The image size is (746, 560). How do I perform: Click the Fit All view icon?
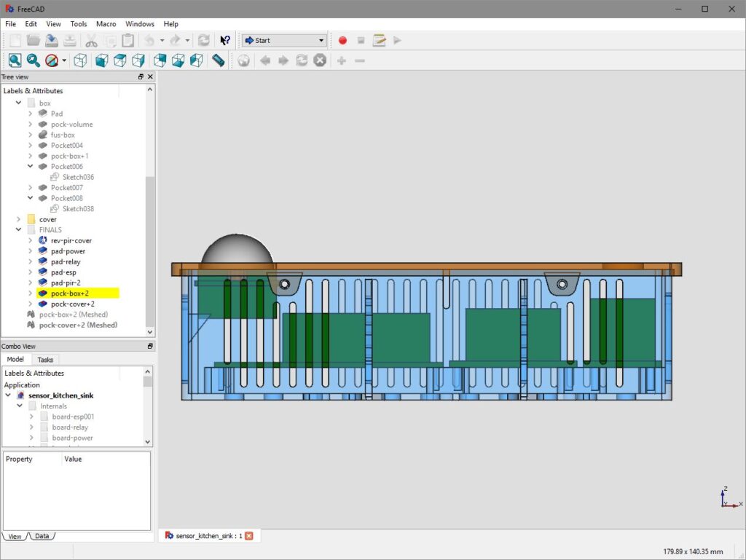coord(15,60)
